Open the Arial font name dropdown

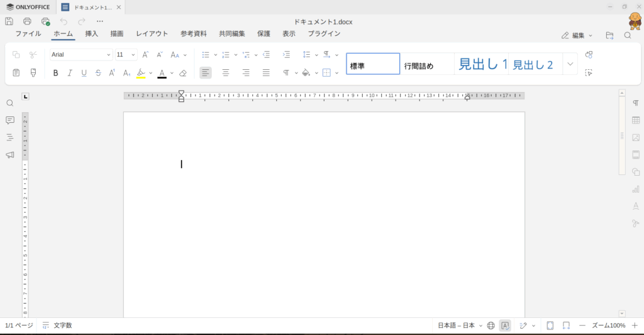coord(80,55)
